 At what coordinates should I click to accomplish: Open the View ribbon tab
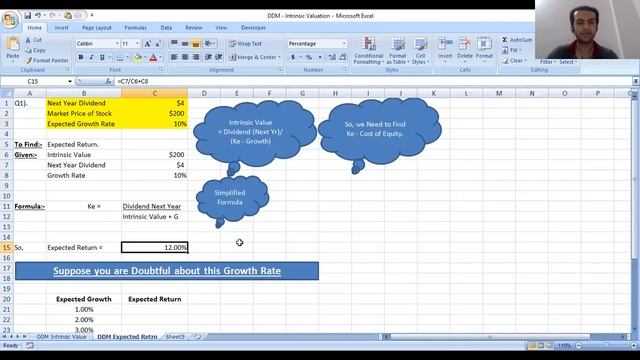pos(221,28)
